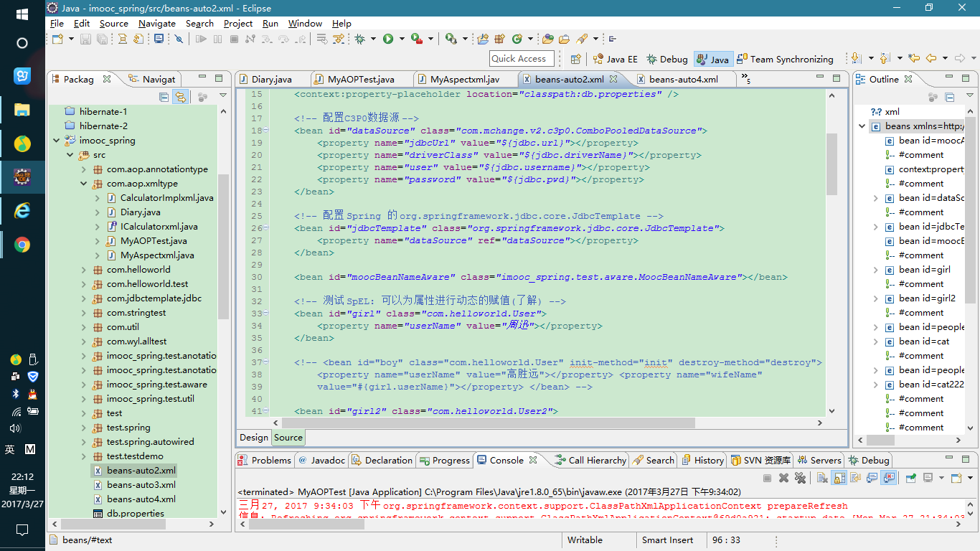
Task: Click the Quick Access field
Action: (522, 59)
